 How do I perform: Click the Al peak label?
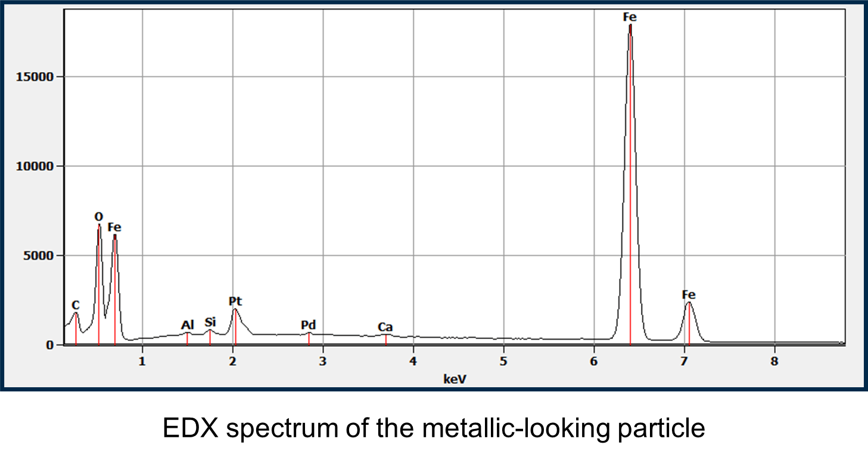pyautogui.click(x=188, y=325)
